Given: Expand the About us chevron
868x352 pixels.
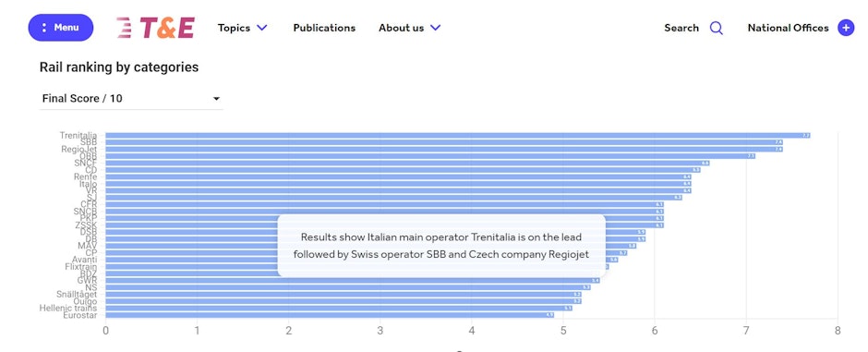Looking at the screenshot, I should [x=436, y=28].
